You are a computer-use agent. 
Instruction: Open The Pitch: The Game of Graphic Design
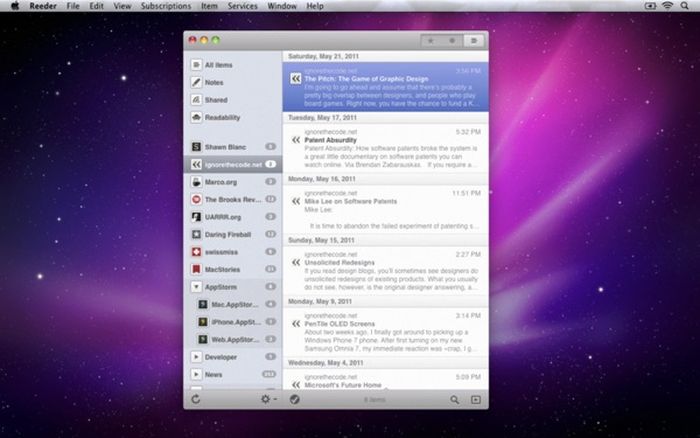385,87
